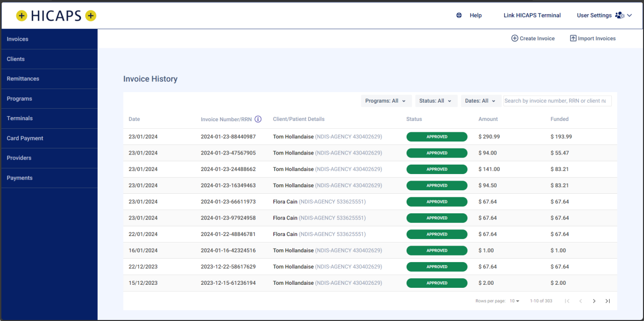Click the globe icon beside Help
Screen dimensions: 644x321
[458, 15]
